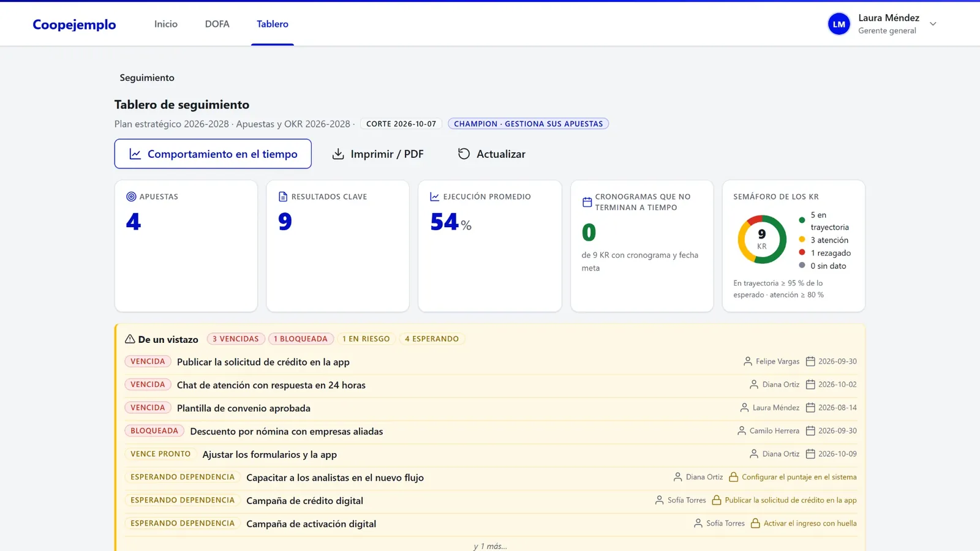Click the Actualizar refresh button
Screen dimensions: 980x551
point(492,154)
